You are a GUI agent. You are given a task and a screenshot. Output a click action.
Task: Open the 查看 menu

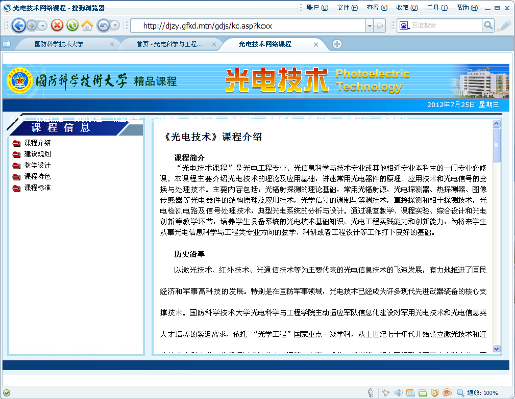(x=377, y=7)
